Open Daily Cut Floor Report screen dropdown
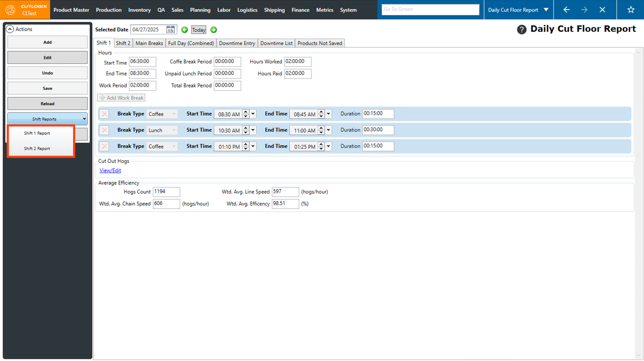This screenshot has width=644, height=361. click(x=546, y=10)
